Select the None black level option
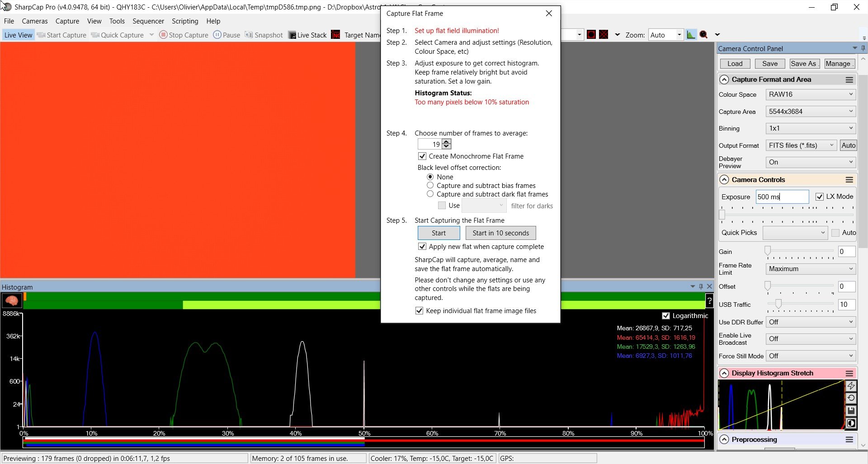868x464 pixels. (x=430, y=177)
